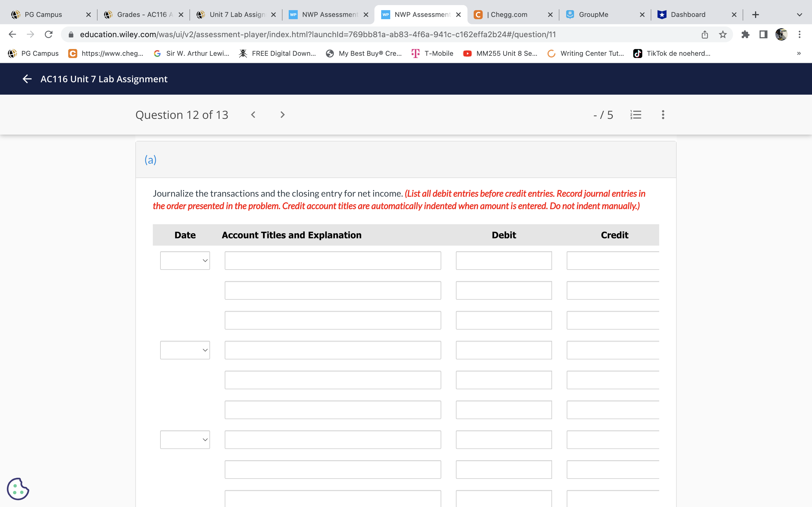Open Chrome's three-dot browser menu
This screenshot has height=507, width=812.
pyautogui.click(x=800, y=34)
